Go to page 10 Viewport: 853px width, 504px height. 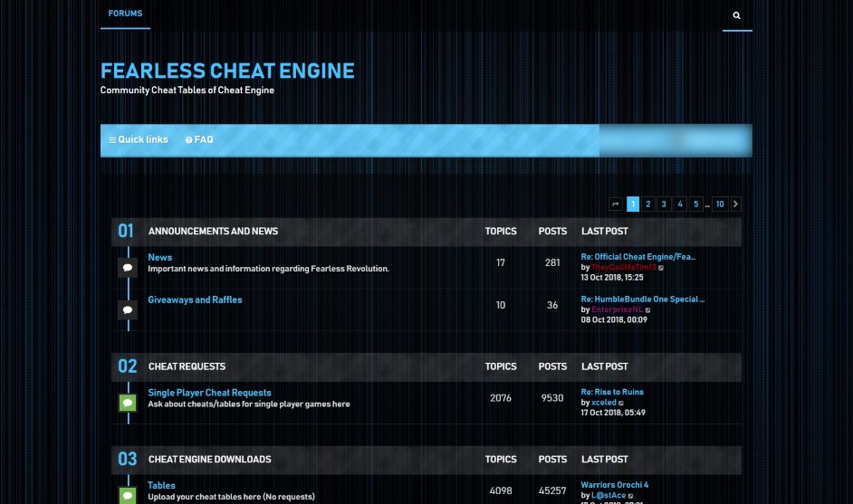tap(720, 204)
